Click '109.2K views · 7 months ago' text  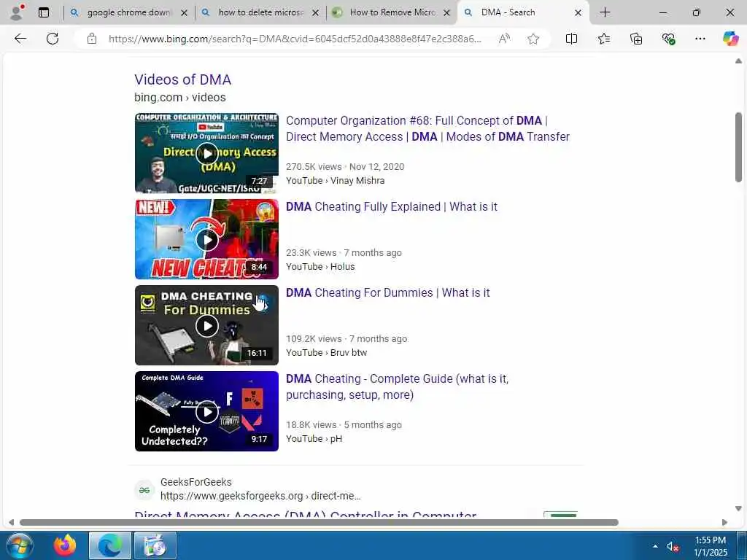[347, 338]
